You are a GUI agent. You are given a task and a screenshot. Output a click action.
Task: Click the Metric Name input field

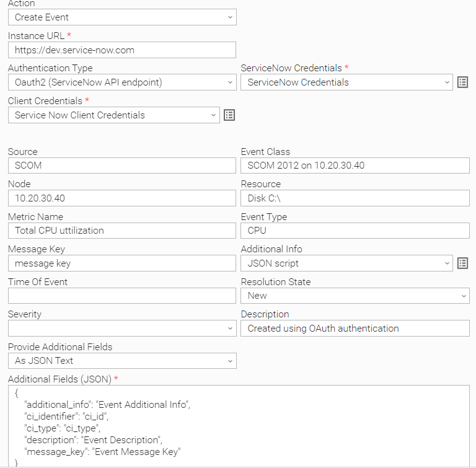pyautogui.click(x=122, y=231)
